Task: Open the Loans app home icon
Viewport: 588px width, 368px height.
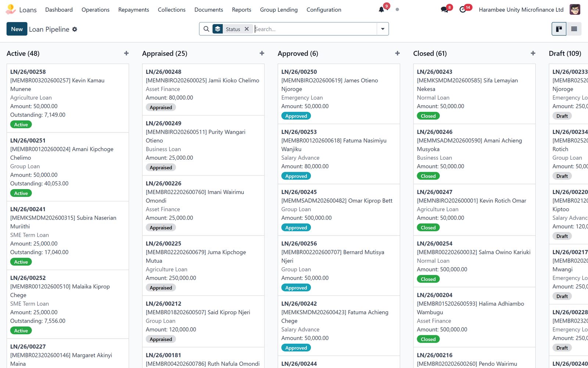Action: (11, 9)
